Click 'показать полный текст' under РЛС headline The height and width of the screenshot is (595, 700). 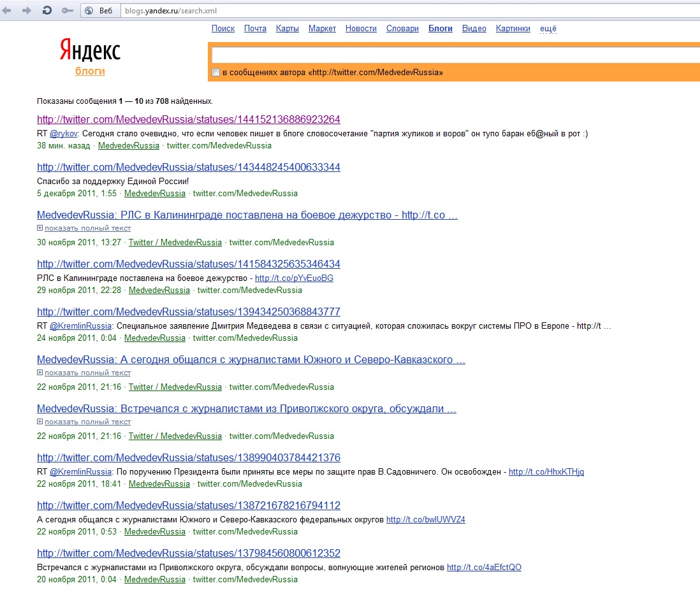[x=87, y=228]
